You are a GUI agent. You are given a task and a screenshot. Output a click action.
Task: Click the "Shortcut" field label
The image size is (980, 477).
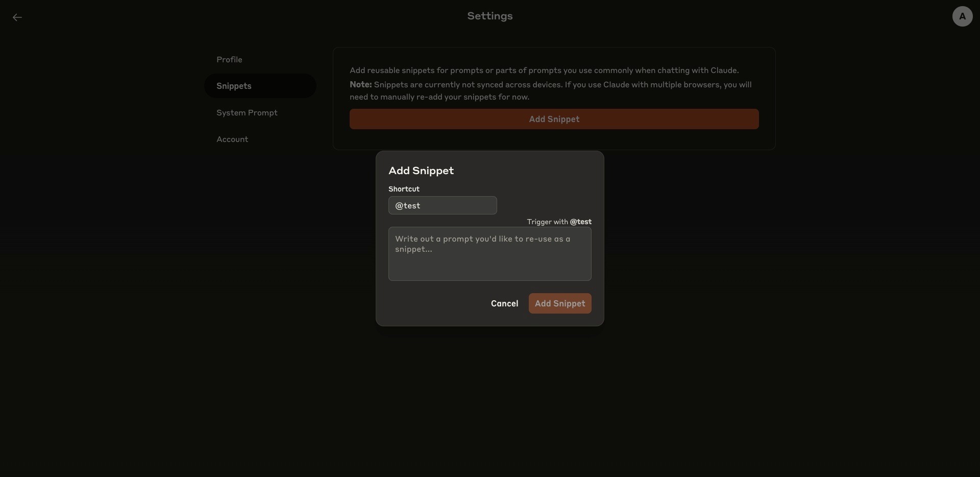(x=404, y=189)
